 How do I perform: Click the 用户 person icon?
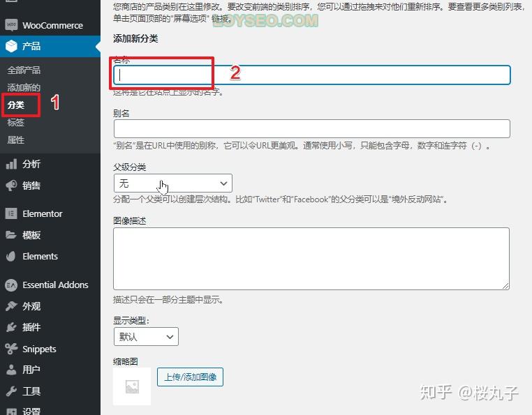11,370
